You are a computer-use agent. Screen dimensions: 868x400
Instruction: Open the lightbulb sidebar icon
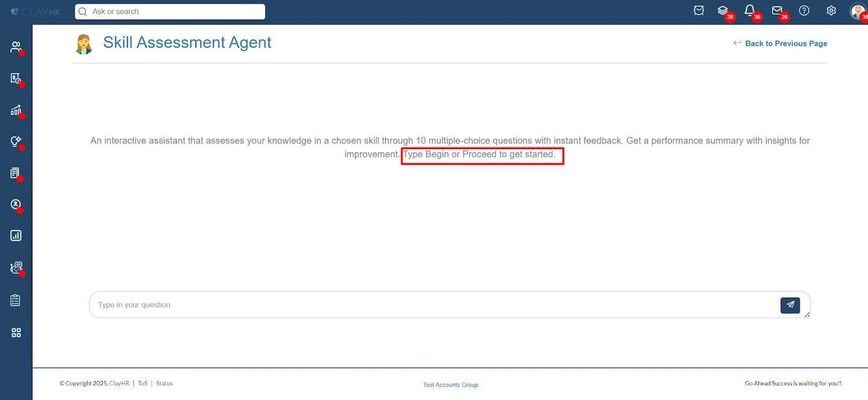coord(16,141)
